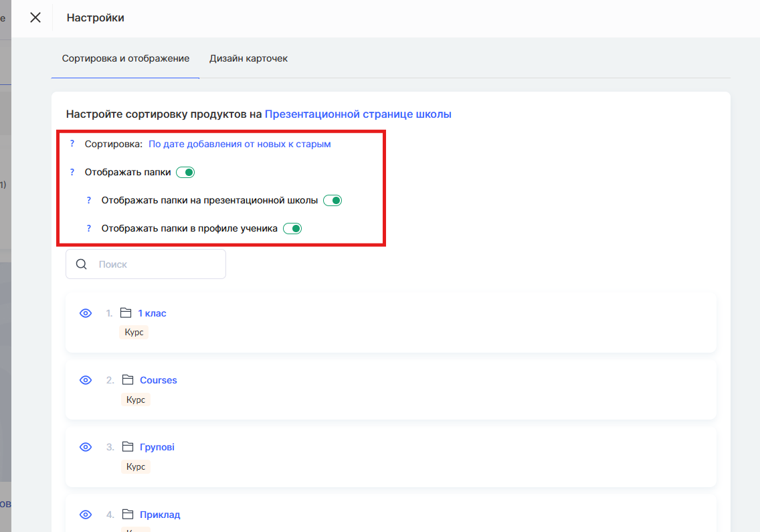Open the Приклад folder link
760x532 pixels.
click(160, 515)
